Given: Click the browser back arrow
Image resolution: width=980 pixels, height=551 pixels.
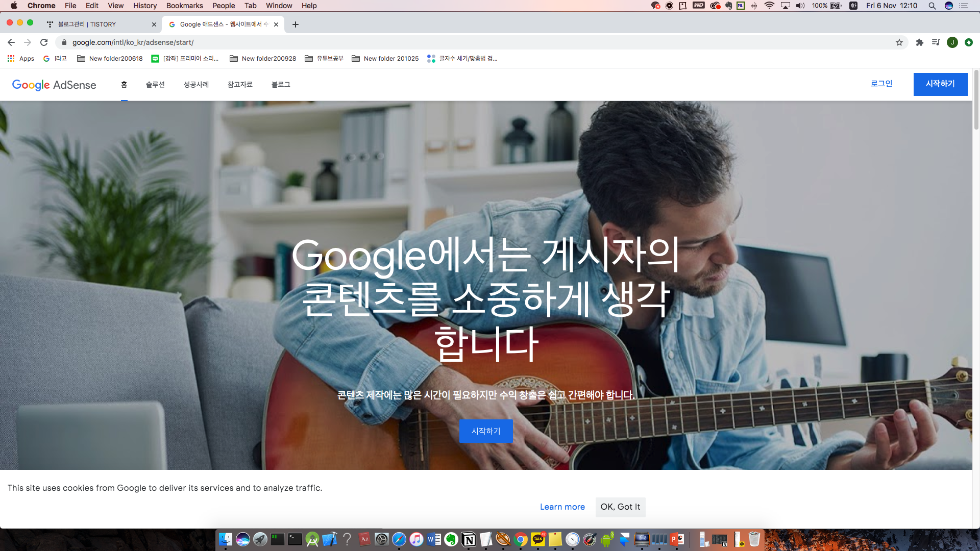Looking at the screenshot, I should click(11, 42).
